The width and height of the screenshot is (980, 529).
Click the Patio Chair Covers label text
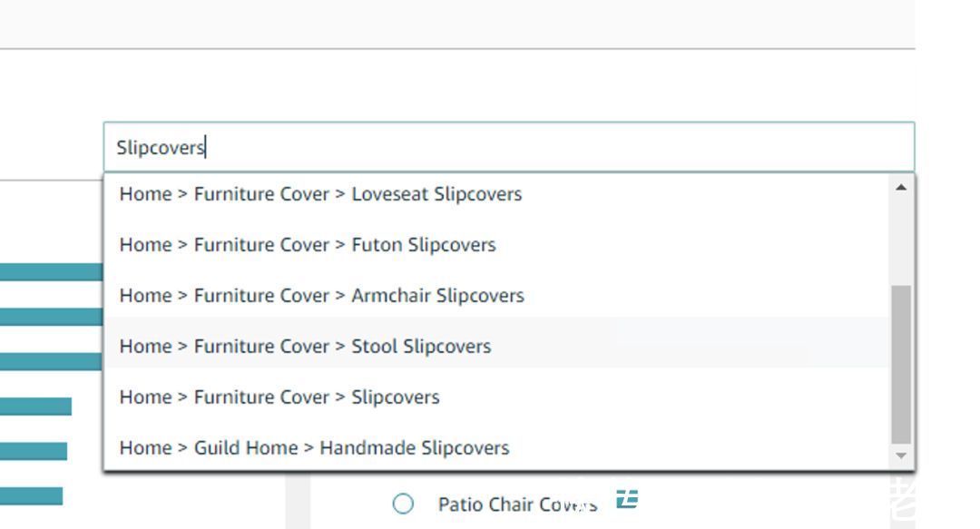click(517, 505)
